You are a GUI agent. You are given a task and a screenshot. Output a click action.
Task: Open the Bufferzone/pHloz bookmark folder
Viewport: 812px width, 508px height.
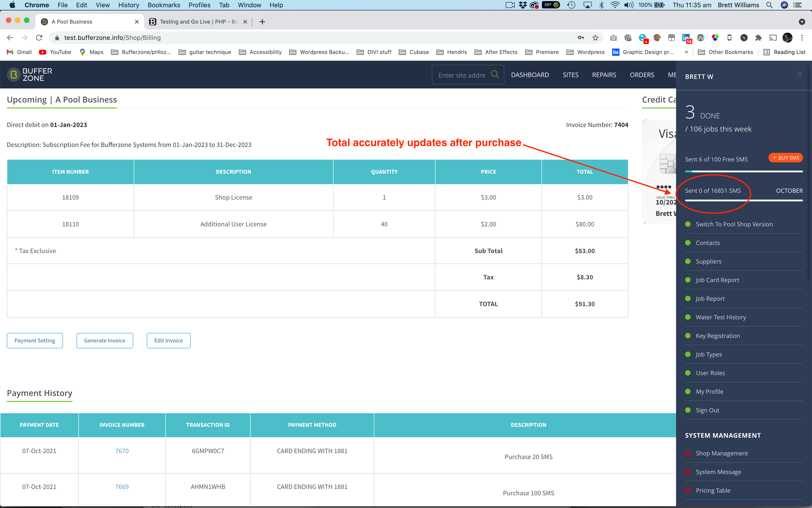pos(141,52)
